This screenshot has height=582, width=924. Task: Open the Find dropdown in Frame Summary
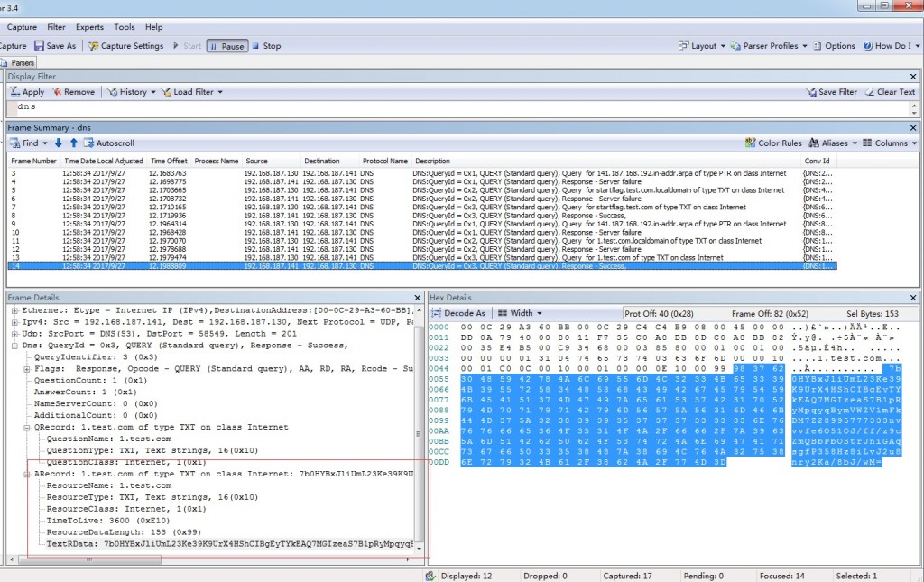[29, 143]
